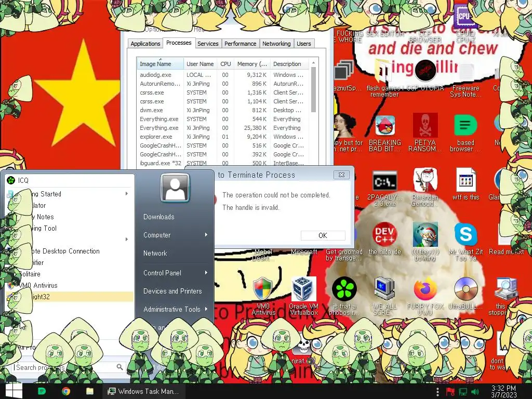
Task: Open the 'WE ALL SCRE...' computer icon
Action: [384, 289]
